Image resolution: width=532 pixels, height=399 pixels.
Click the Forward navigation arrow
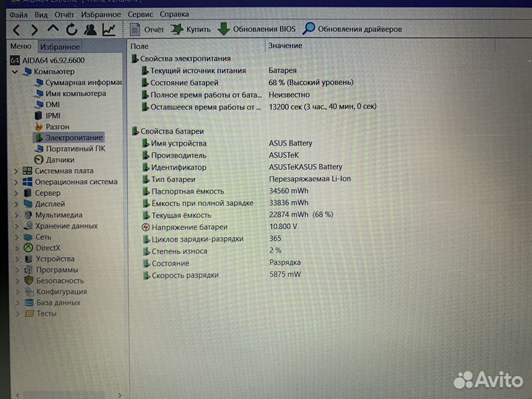pos(34,30)
